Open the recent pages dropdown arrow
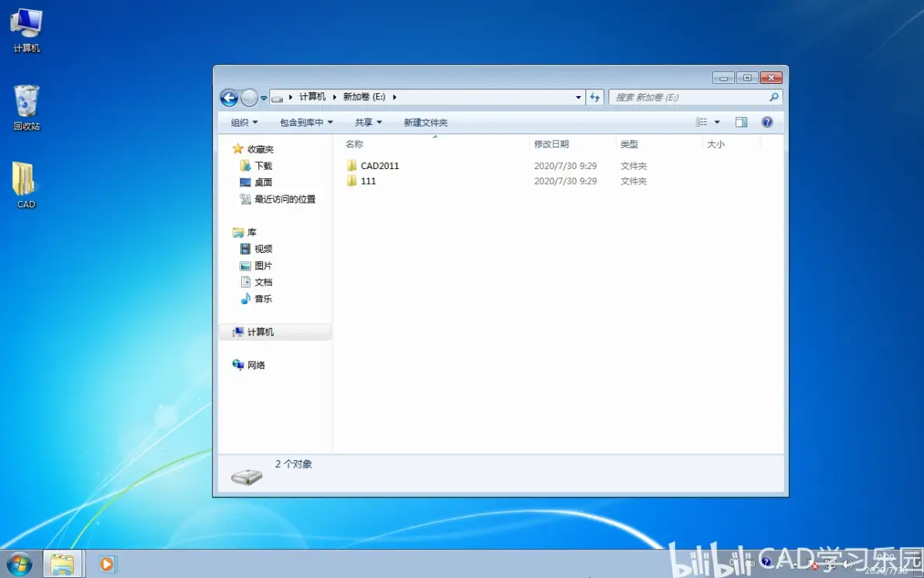Screen dimensions: 924x578 264,98
